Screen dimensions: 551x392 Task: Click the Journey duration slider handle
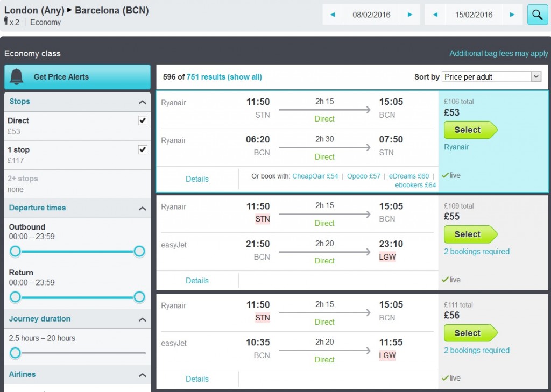15,353
